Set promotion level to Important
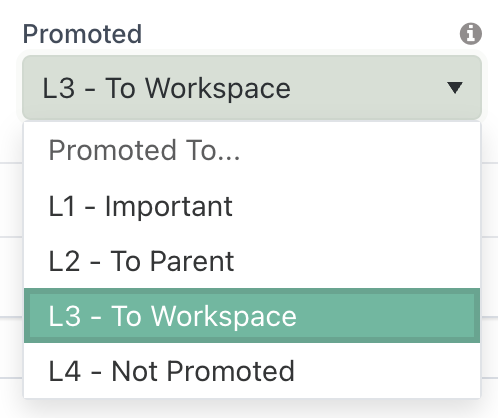 [252, 206]
